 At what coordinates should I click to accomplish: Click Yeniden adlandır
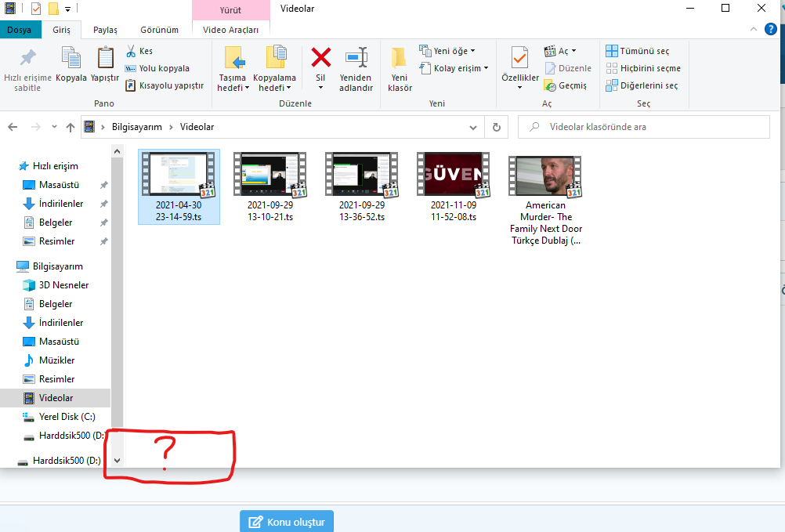(x=356, y=70)
